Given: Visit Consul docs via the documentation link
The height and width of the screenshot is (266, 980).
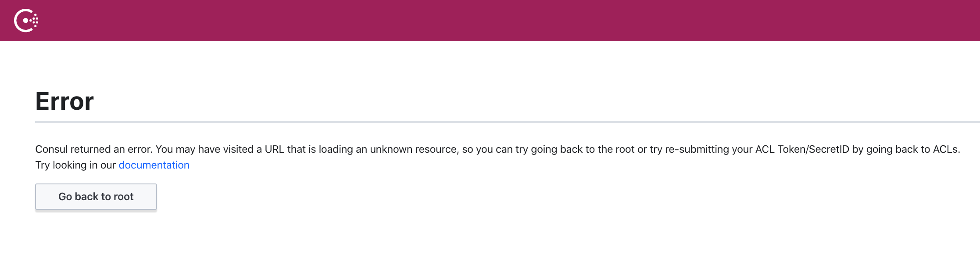Looking at the screenshot, I should (154, 165).
